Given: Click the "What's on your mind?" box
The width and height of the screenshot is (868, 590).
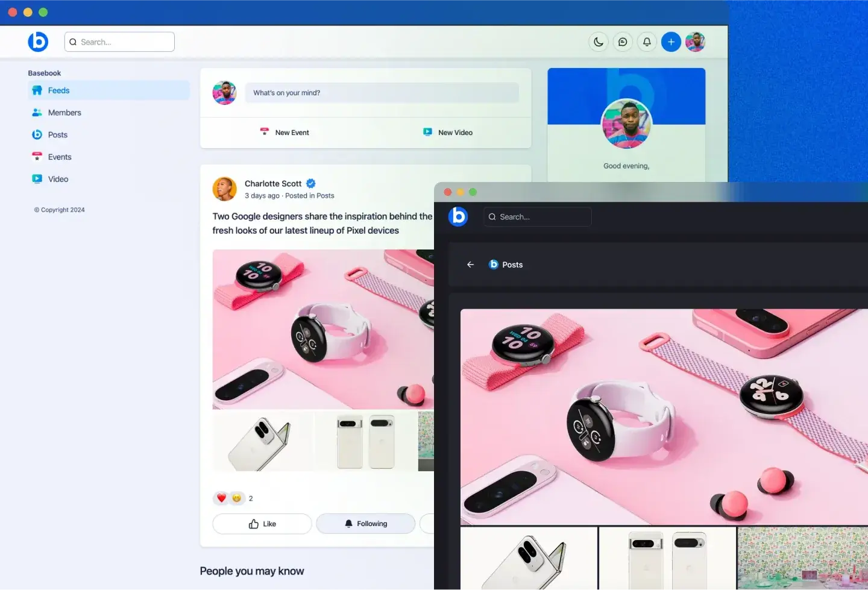Looking at the screenshot, I should coord(382,93).
